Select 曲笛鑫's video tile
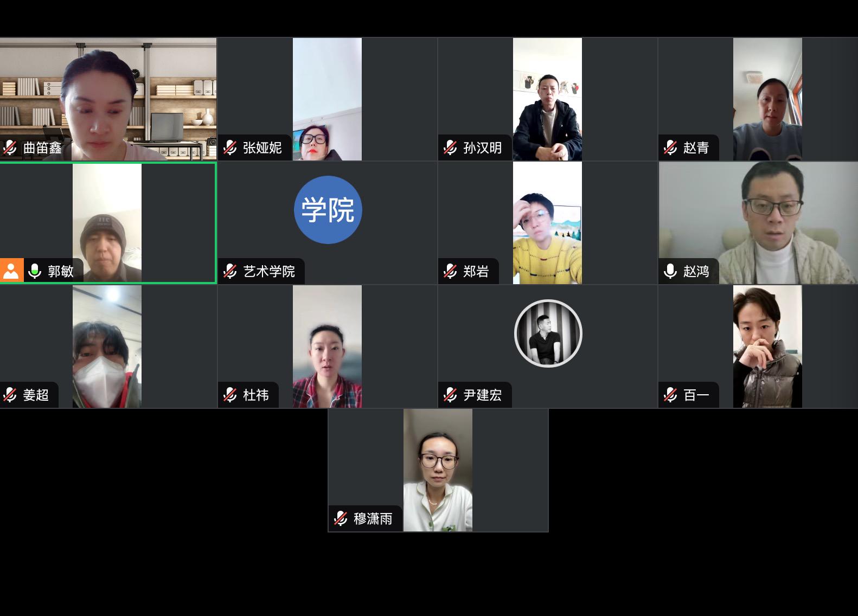This screenshot has width=858, height=616. point(108,99)
